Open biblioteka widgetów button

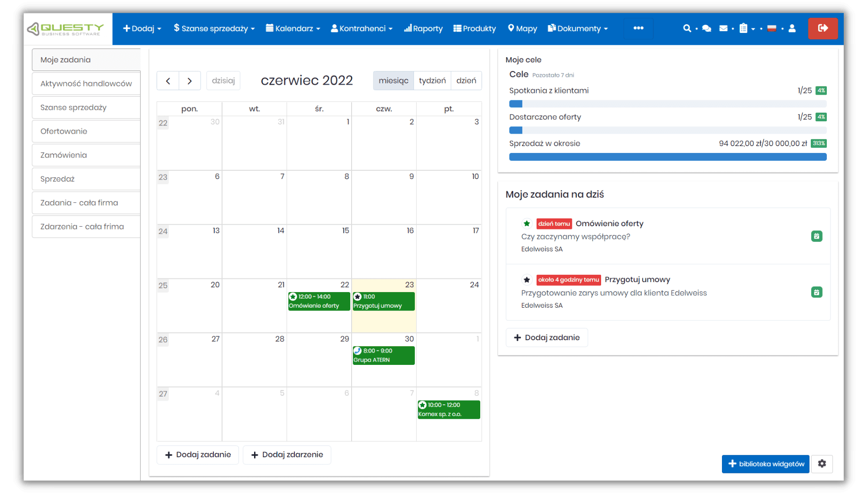point(765,464)
